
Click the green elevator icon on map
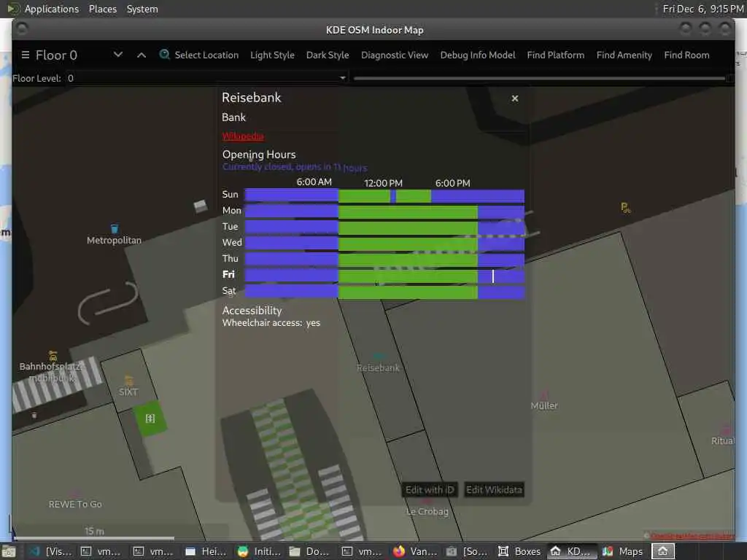coord(150,418)
